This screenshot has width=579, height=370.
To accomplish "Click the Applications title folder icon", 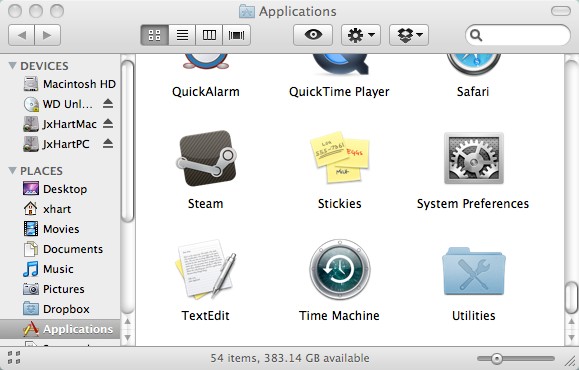I will click(x=247, y=11).
